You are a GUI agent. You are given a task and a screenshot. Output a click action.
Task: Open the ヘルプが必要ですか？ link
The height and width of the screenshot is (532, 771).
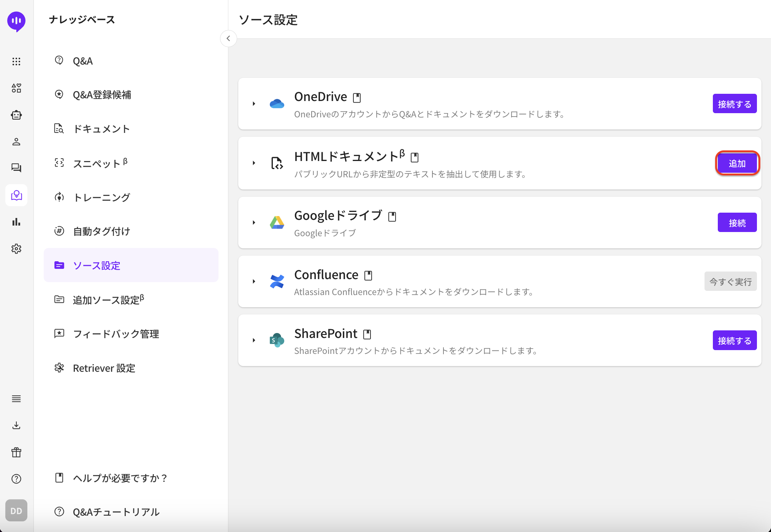coord(120,478)
